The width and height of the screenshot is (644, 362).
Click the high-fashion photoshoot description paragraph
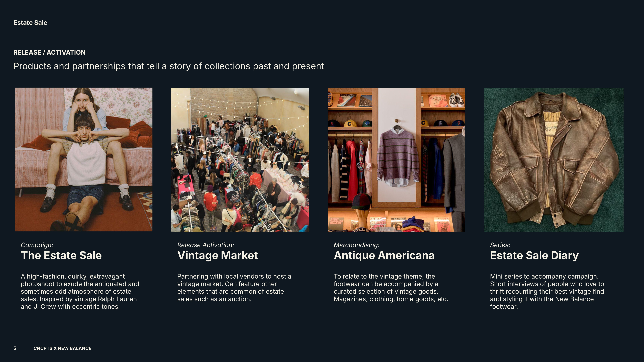point(80,292)
